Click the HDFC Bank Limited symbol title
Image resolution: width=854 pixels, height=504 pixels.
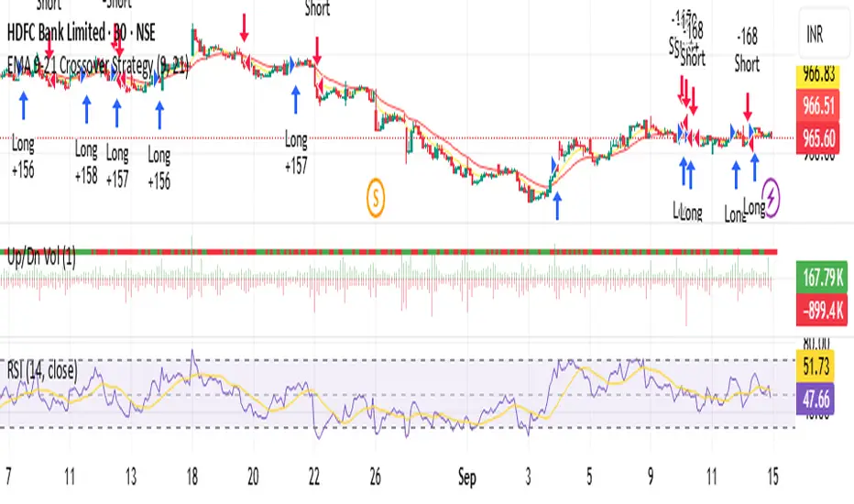coord(82,33)
